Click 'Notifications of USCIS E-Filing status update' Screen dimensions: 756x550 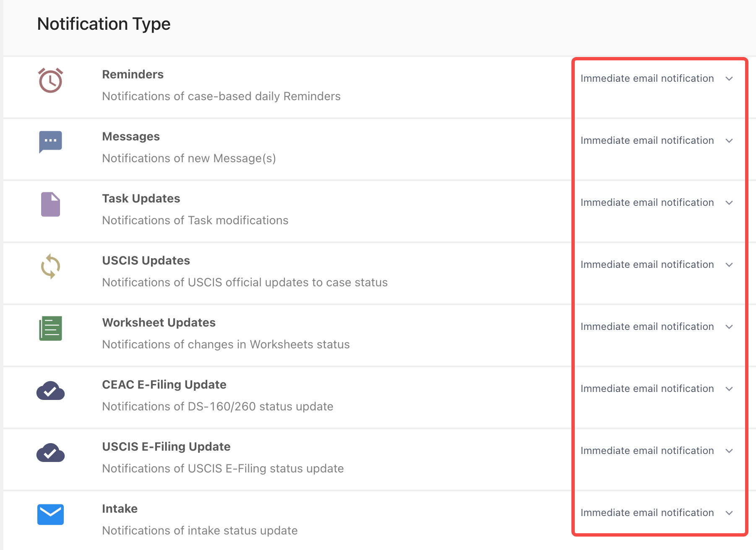(x=223, y=469)
